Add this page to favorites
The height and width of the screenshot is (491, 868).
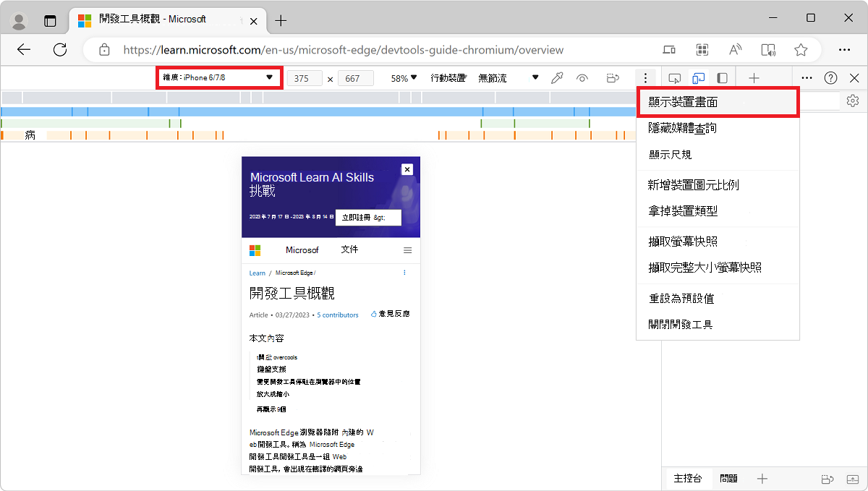point(801,50)
